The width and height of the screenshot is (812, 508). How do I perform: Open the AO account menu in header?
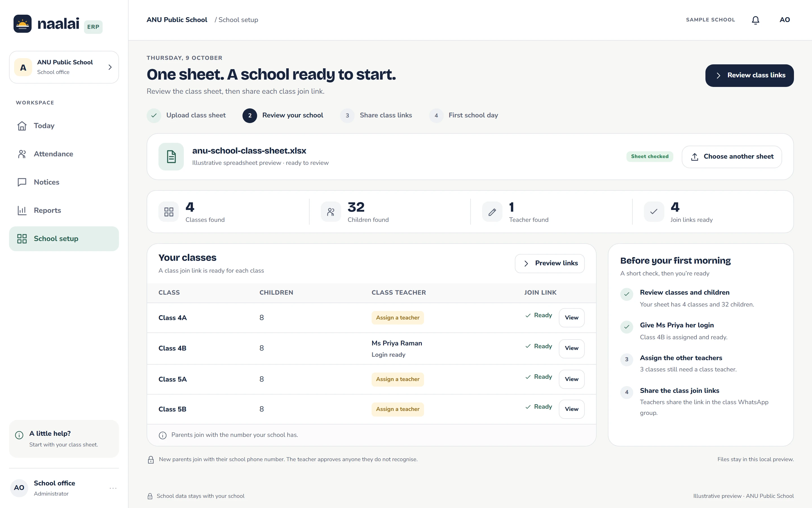point(784,20)
